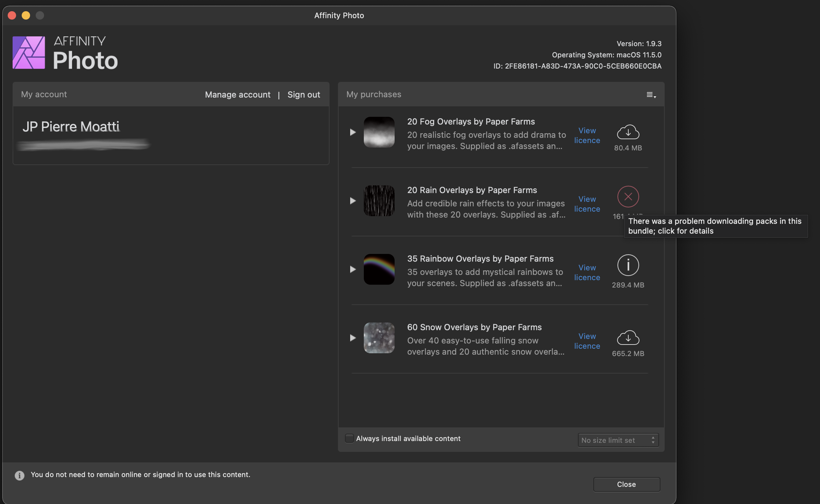Click the red error icon for Rain Overlays

[x=628, y=197]
